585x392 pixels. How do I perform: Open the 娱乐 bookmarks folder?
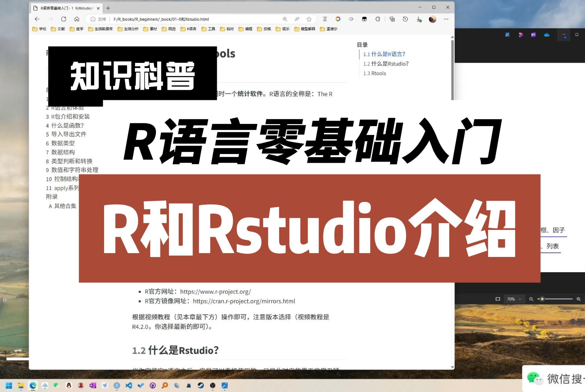pyautogui.click(x=282, y=29)
